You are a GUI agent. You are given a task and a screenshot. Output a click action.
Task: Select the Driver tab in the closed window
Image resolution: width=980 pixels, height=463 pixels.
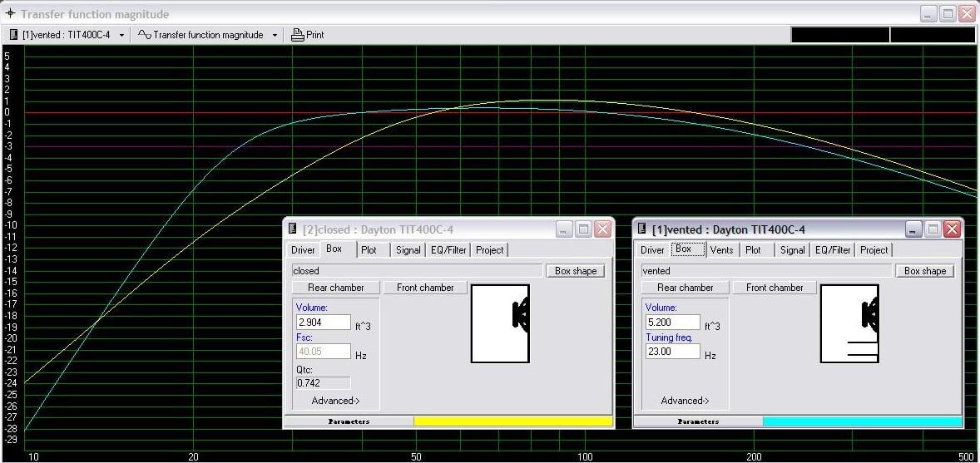pyautogui.click(x=303, y=250)
